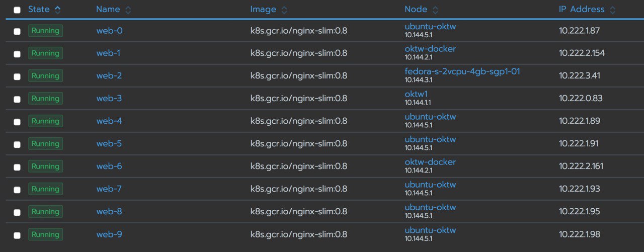The image size is (644, 252).
Task: Check the box for web-1 row
Action: pos(17,54)
